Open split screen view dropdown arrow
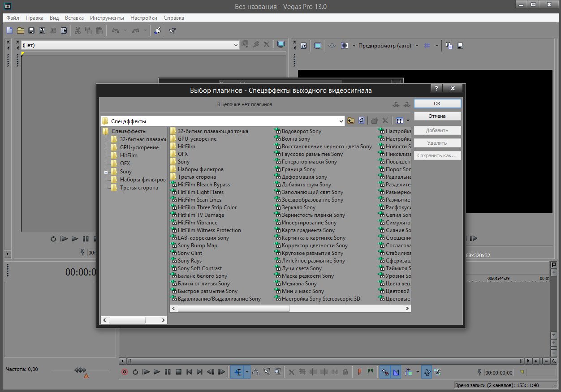The width and height of the screenshot is (561, 392). tap(354, 46)
